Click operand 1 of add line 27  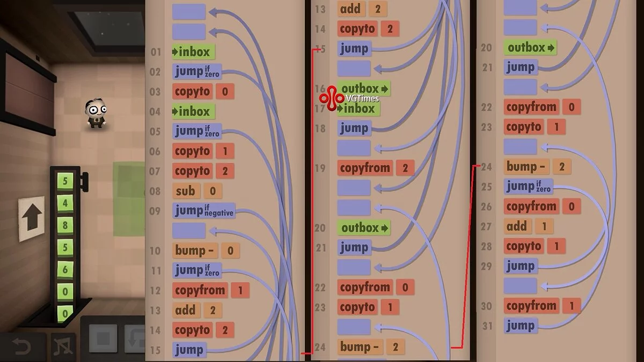[544, 226]
